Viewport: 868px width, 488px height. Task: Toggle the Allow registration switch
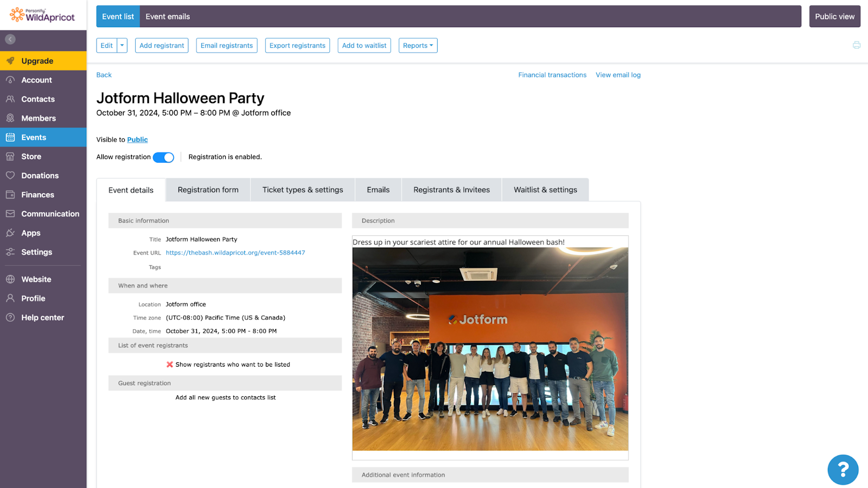[x=163, y=157]
